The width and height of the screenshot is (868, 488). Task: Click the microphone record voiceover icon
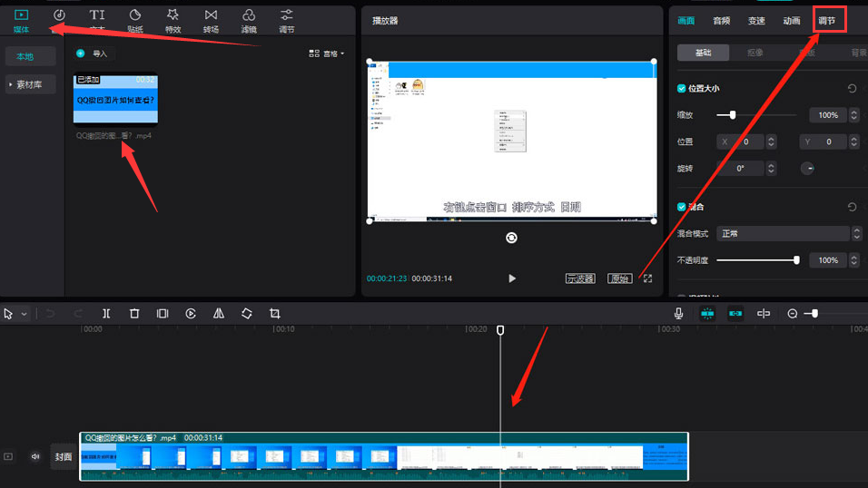678,314
